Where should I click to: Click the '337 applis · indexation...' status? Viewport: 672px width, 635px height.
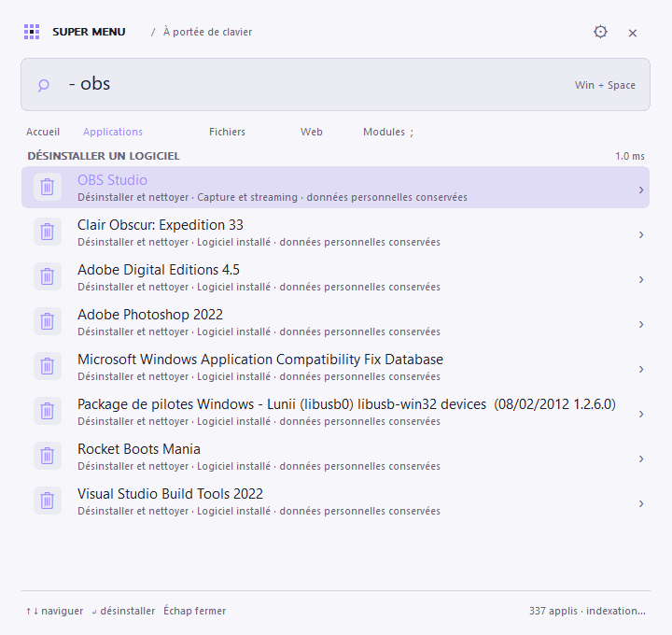[587, 611]
